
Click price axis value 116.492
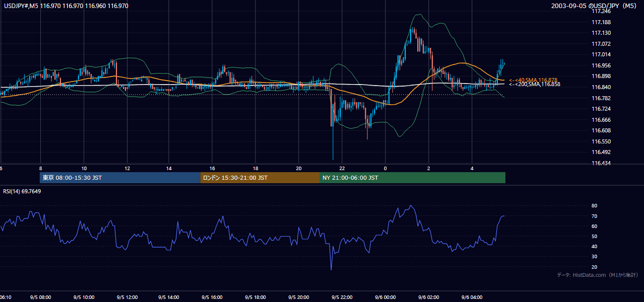(x=601, y=152)
